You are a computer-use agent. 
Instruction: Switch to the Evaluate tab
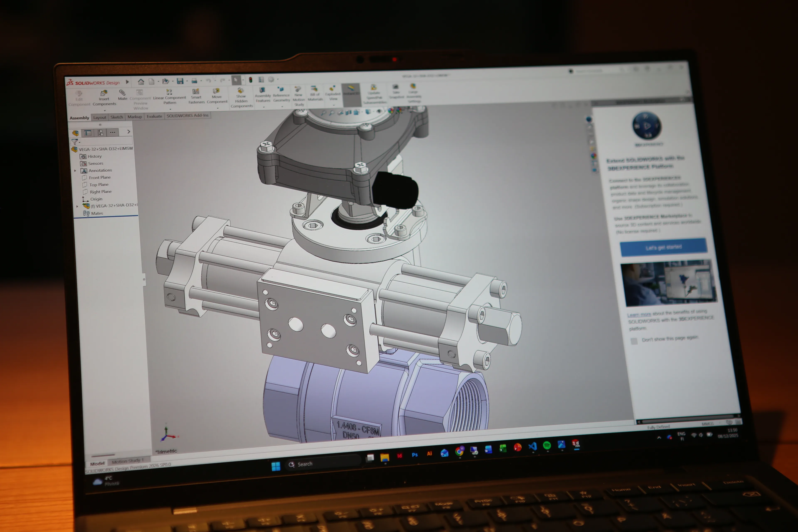click(154, 116)
